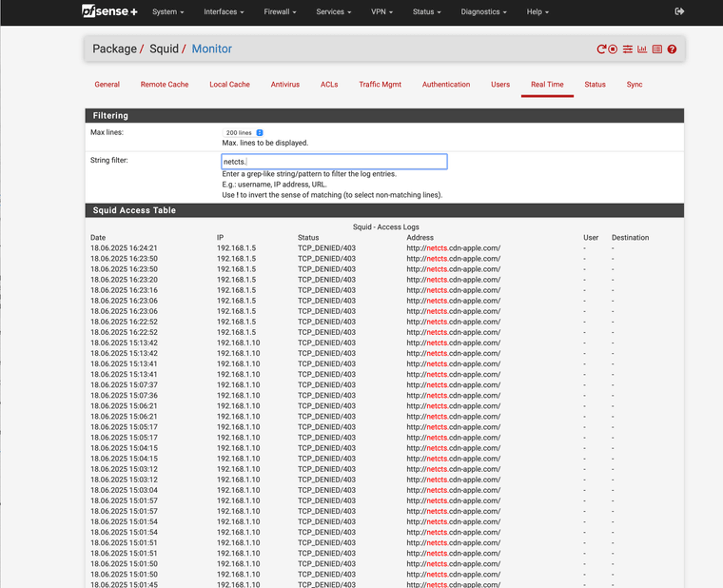Click the Monitor breadcrumb link

pyautogui.click(x=211, y=49)
